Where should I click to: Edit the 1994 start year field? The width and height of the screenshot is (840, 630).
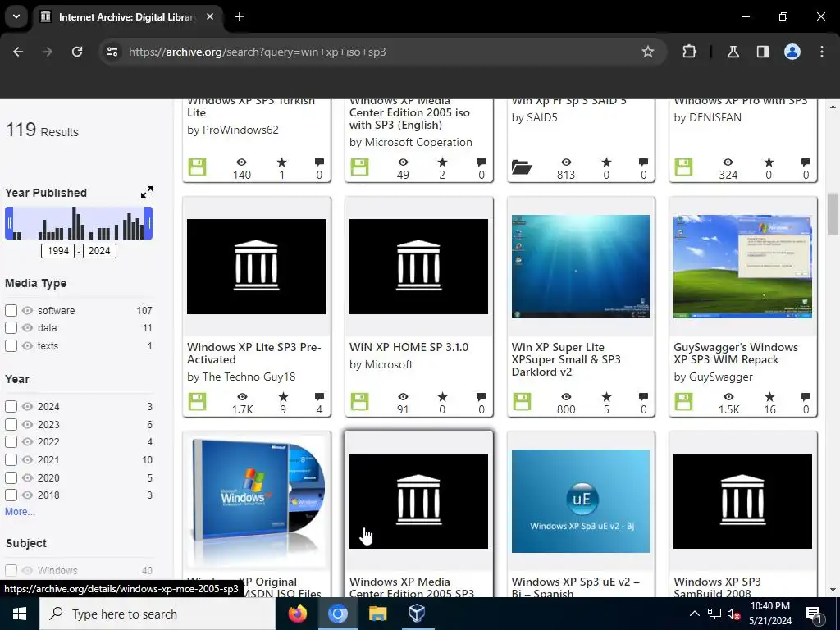tap(58, 251)
